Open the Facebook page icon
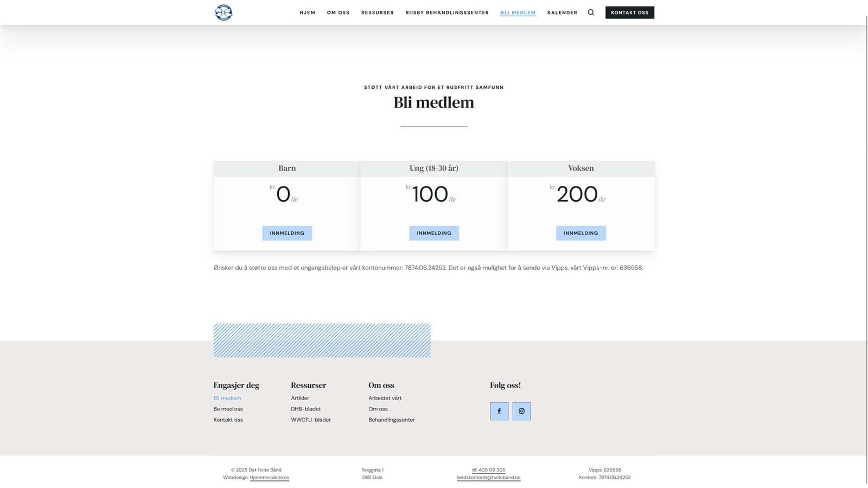The height and width of the screenshot is (488, 868). [x=499, y=411]
